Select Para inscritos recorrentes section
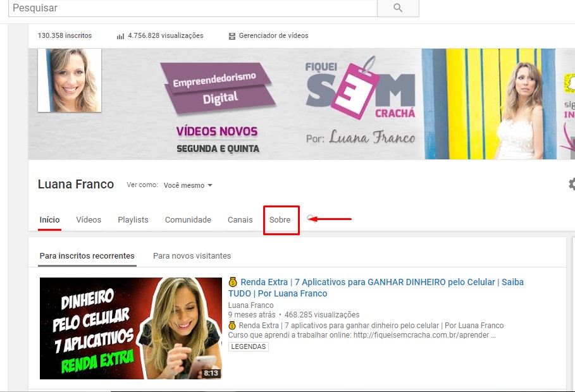Image resolution: width=575 pixels, height=392 pixels. [x=87, y=256]
